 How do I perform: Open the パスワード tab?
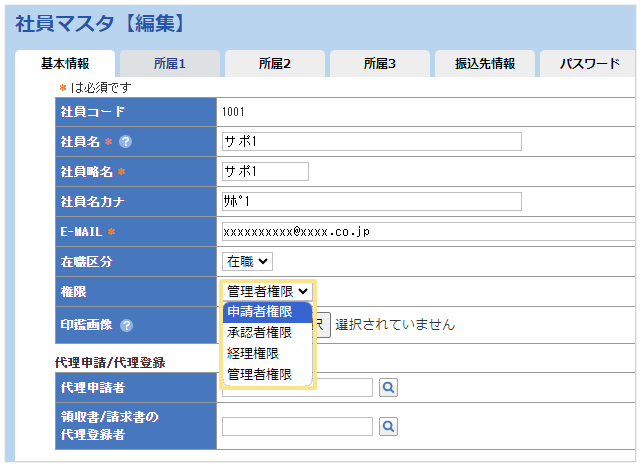[589, 64]
